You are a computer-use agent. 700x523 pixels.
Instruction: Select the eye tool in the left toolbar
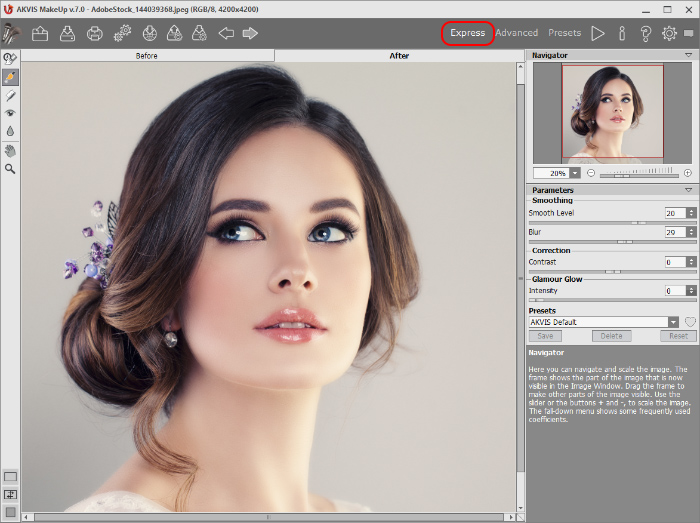coord(10,113)
